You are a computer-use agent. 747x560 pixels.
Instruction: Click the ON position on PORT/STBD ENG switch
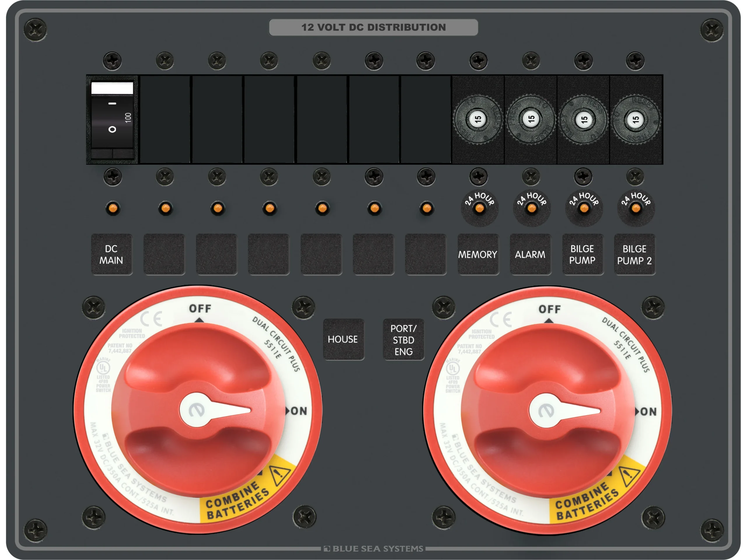[x=648, y=412]
